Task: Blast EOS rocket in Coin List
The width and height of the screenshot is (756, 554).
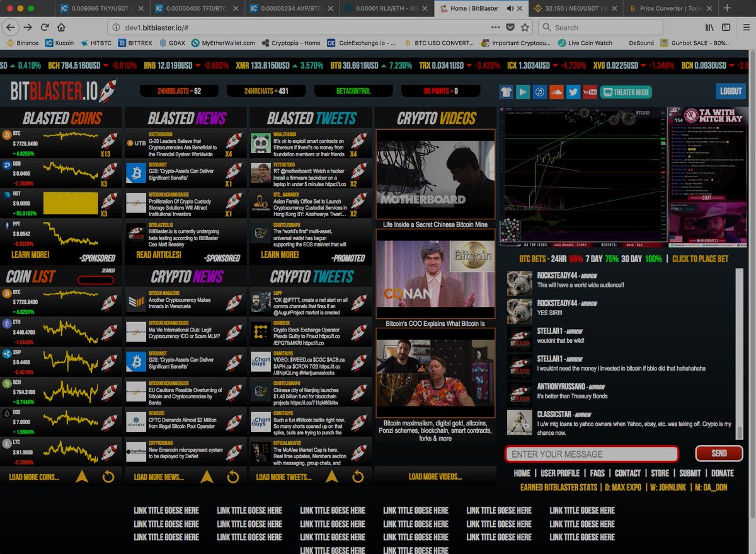Action: click(110, 422)
